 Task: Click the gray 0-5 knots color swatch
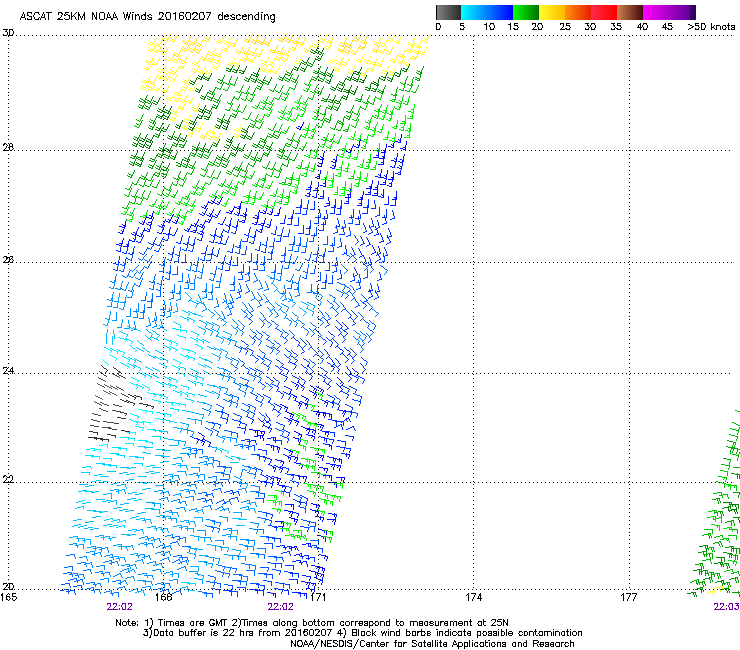tap(448, 12)
